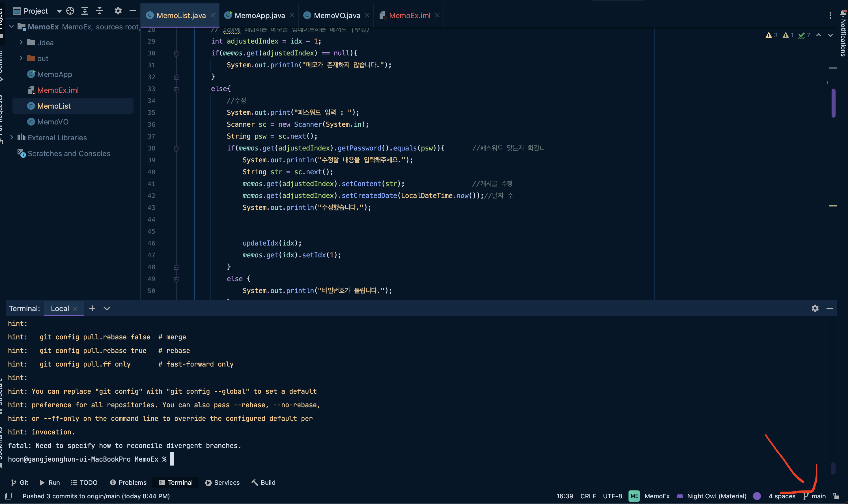Hide the Project tool window
Image resolution: width=848 pixels, height=504 pixels.
pyautogui.click(x=133, y=11)
